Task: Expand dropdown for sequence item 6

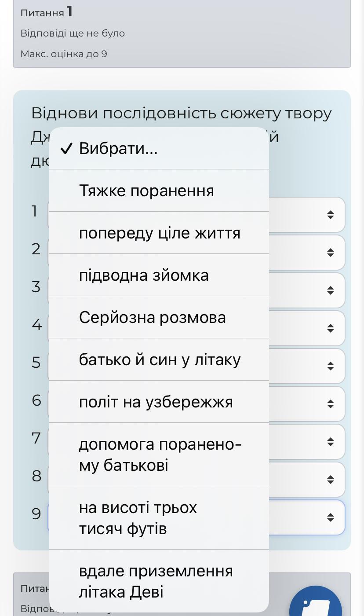Action: click(x=330, y=404)
